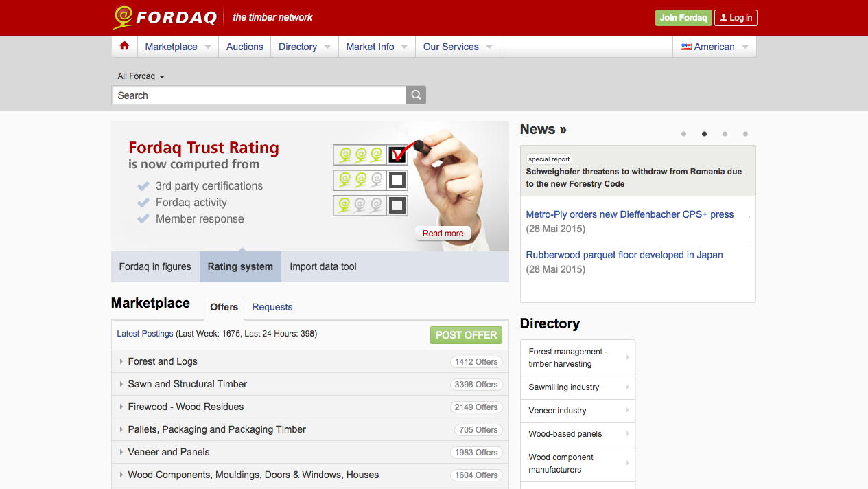Viewport: 868px width, 489px height.
Task: Open the Veneer industry directory item
Action: tap(578, 411)
